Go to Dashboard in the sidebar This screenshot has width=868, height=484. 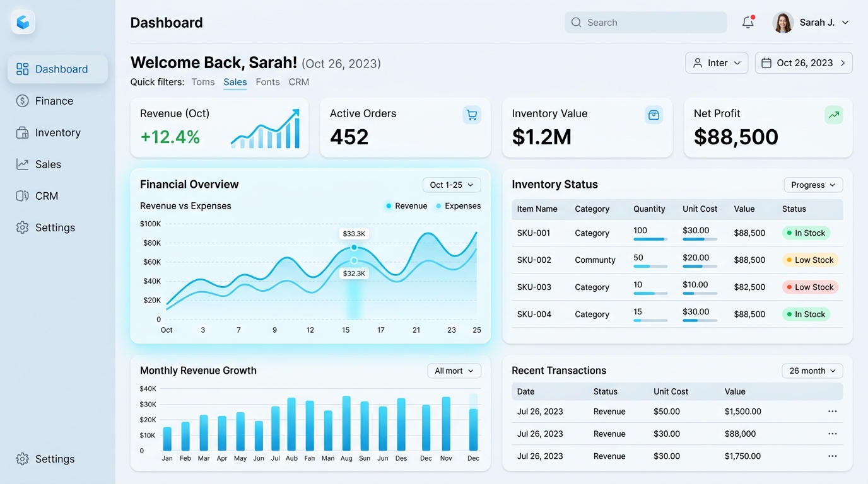coord(57,69)
